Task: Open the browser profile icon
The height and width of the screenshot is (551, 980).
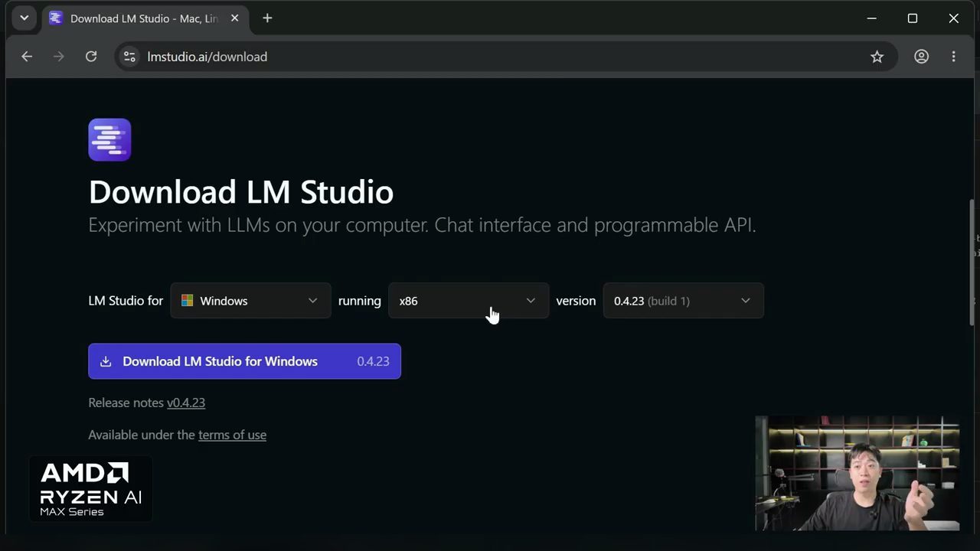Action: 922,57
